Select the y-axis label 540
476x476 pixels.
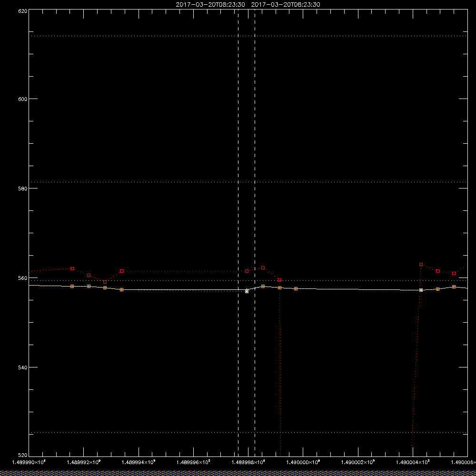pos(23,367)
